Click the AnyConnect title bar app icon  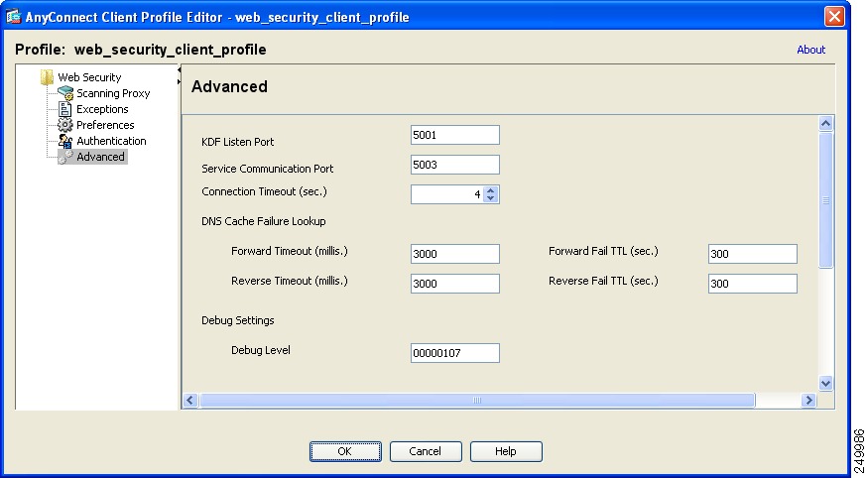click(13, 17)
